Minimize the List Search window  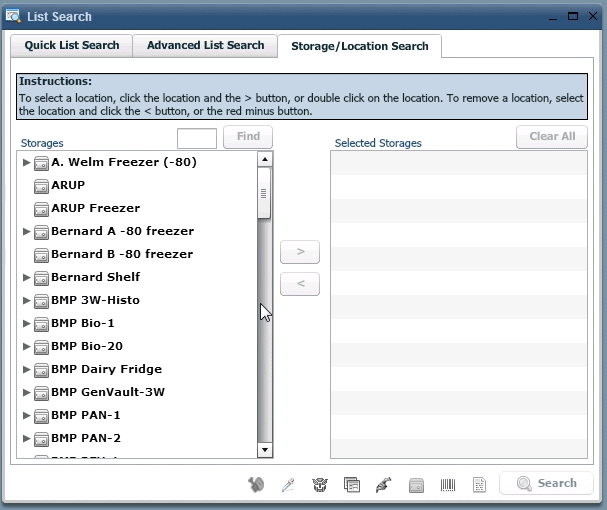[552, 17]
